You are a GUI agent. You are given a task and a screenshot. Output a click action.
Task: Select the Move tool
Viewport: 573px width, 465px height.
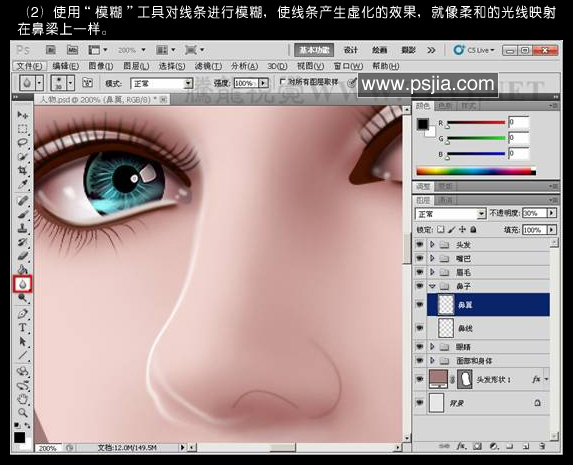[x=23, y=115]
